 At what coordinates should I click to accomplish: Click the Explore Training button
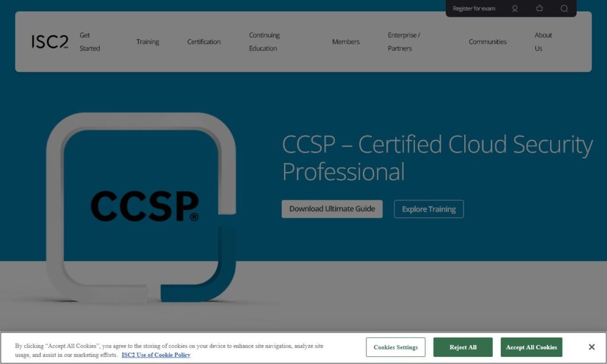(429, 209)
